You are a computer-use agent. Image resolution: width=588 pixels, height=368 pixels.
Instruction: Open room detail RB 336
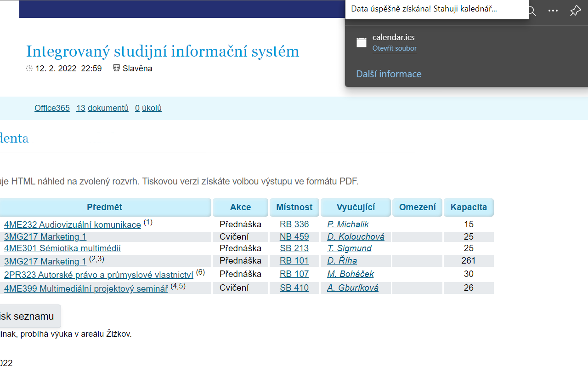(x=294, y=224)
